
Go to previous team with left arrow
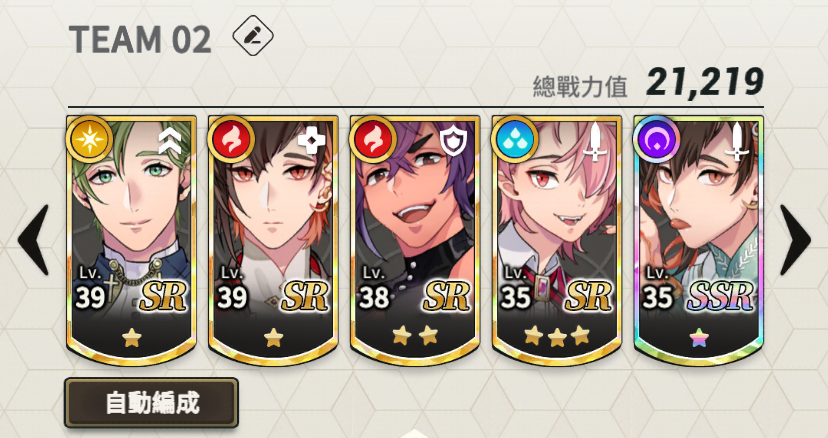coord(33,240)
